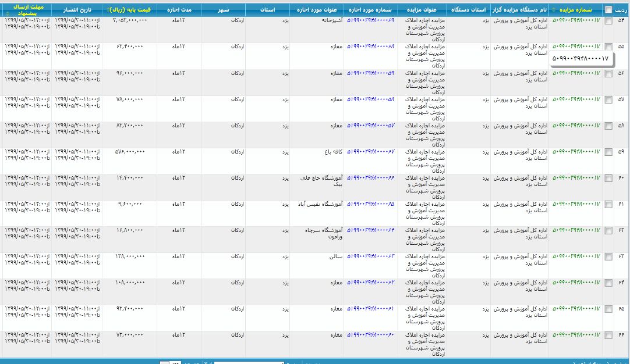Image resolution: width=630 pixels, height=364 pixels.
Task: Click the نام دستگاه مزایده گزار column header
Action: click(519, 10)
